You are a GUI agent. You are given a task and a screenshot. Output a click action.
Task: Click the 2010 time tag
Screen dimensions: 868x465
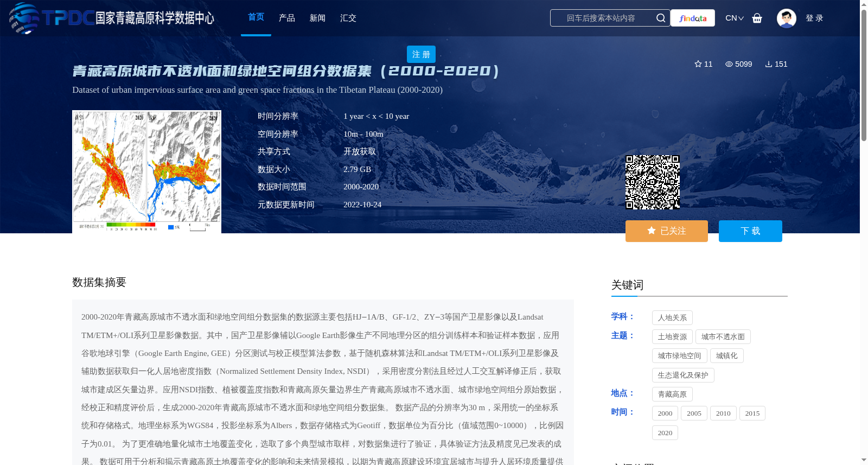pyautogui.click(x=723, y=413)
